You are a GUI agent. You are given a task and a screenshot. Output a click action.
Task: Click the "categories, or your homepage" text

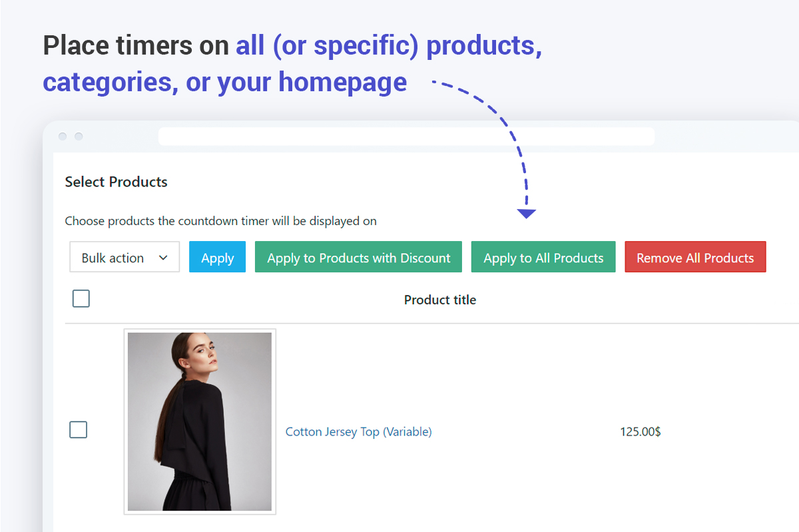[224, 83]
